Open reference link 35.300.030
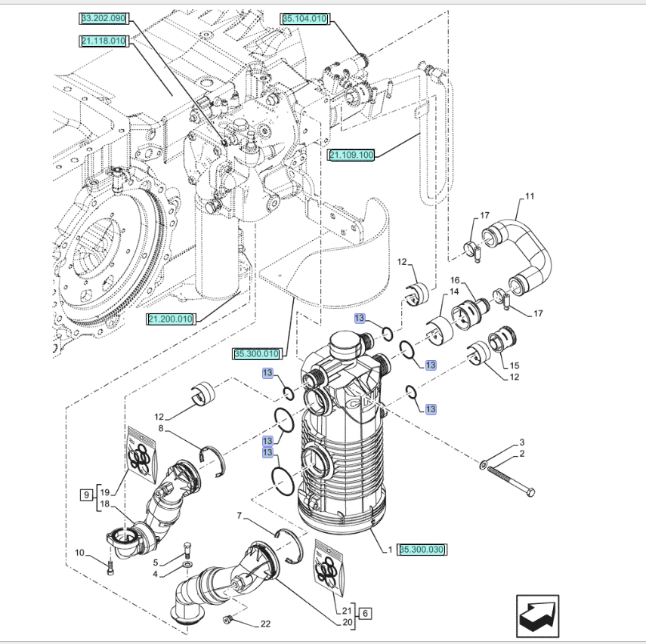 click(x=422, y=550)
